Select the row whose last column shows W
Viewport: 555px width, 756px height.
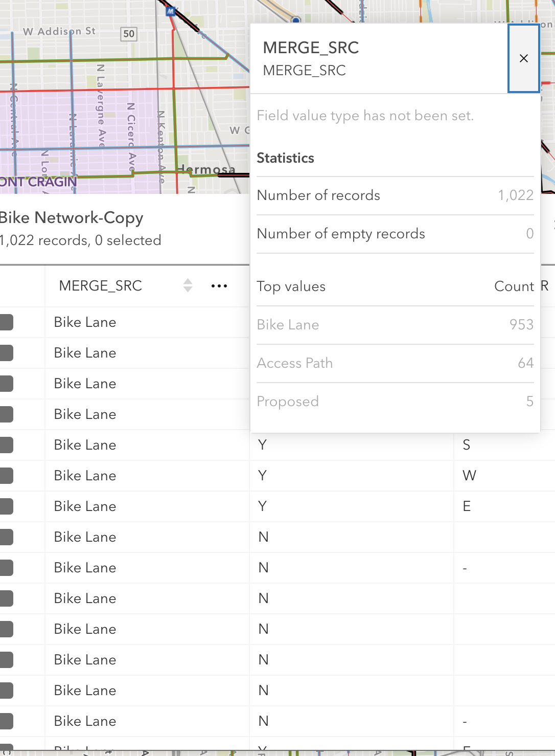[x=6, y=476]
